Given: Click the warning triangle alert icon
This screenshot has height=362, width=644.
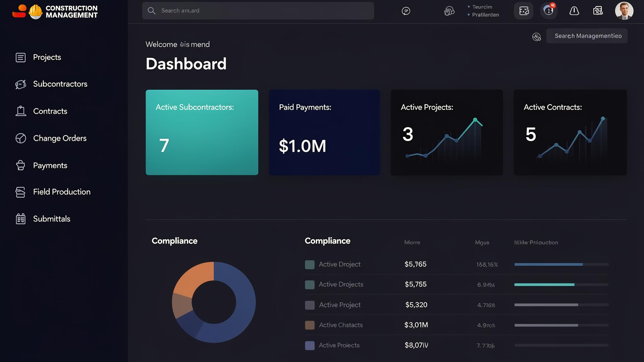Looking at the screenshot, I should click(574, 11).
